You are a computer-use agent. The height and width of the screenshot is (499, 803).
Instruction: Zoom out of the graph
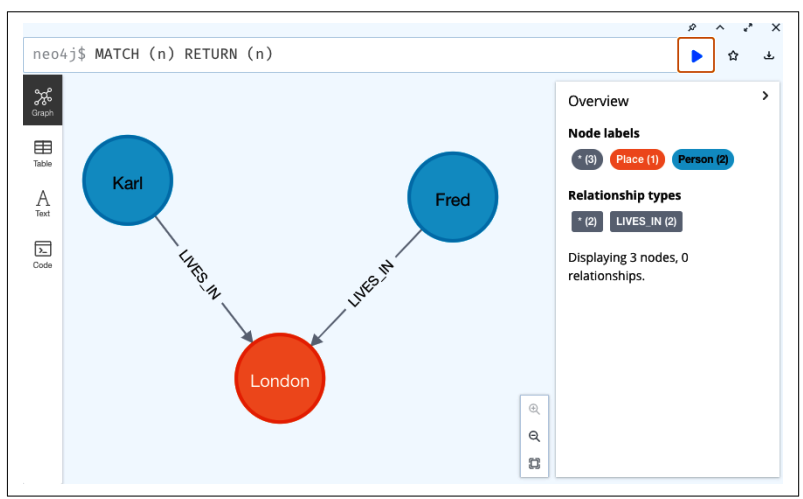click(x=534, y=436)
